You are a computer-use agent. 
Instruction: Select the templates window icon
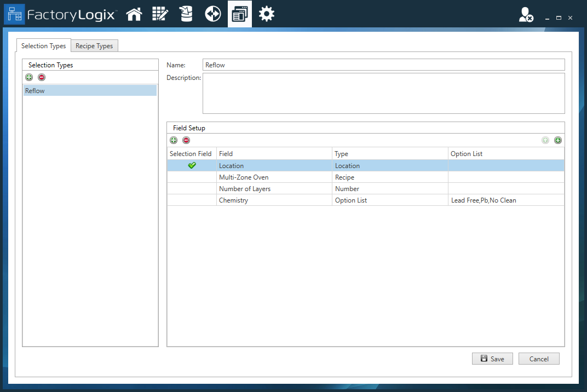point(239,14)
